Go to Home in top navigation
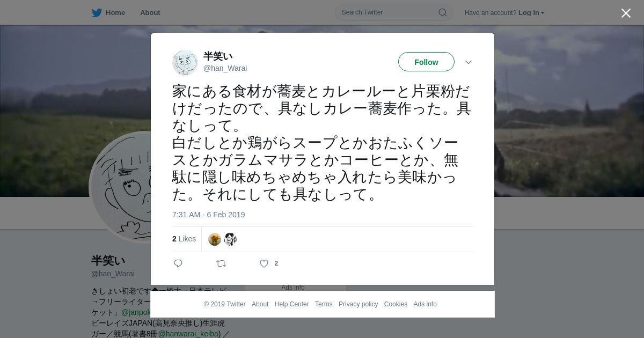Viewport: 644px width, 338px height. (x=115, y=13)
